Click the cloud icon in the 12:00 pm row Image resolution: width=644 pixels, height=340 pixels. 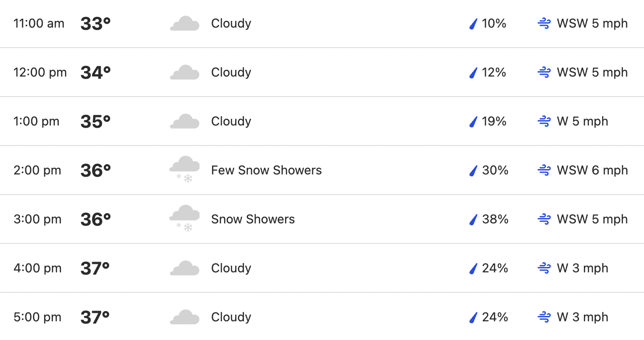click(184, 73)
